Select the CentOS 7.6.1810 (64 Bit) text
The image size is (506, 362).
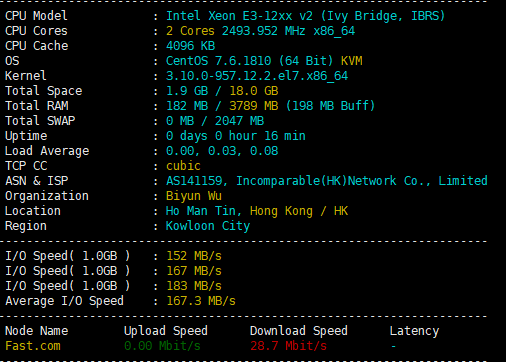250,61
